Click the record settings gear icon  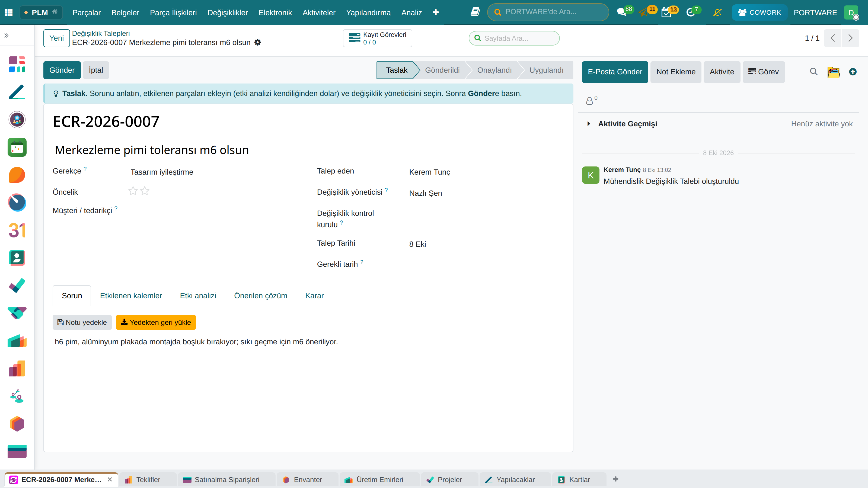click(257, 43)
